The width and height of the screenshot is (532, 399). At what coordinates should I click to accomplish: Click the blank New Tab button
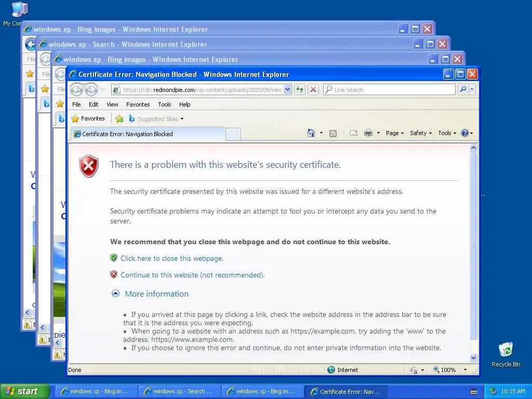point(233,135)
